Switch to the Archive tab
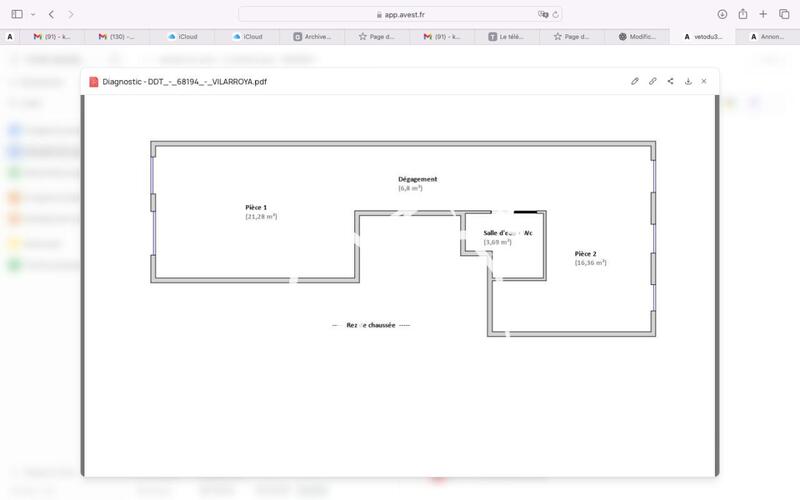Viewport: 800px width, 500px height. pos(312,36)
